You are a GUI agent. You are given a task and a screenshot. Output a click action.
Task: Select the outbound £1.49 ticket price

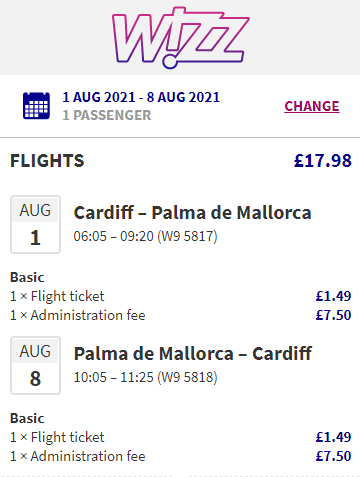click(x=334, y=296)
